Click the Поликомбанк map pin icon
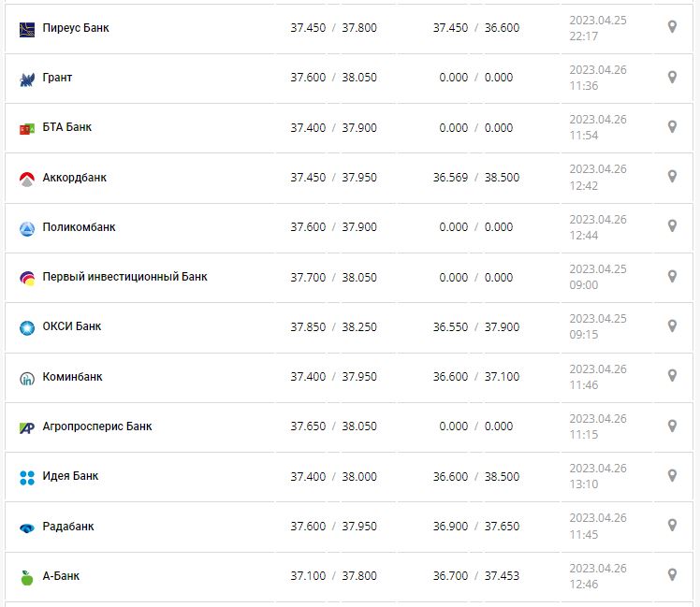This screenshot has width=700, height=607. tap(672, 226)
